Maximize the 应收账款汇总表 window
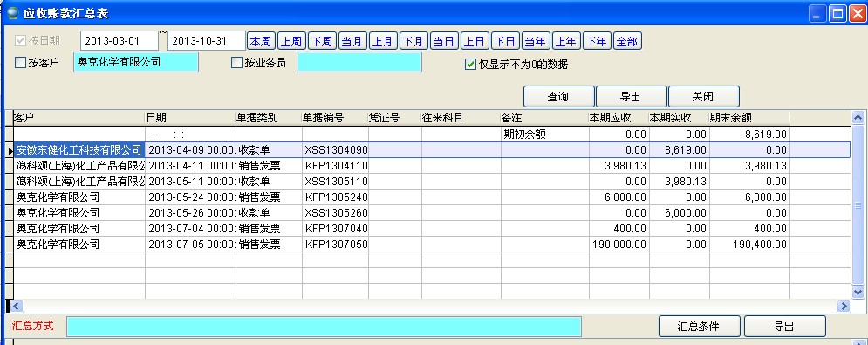 pyautogui.click(x=837, y=13)
